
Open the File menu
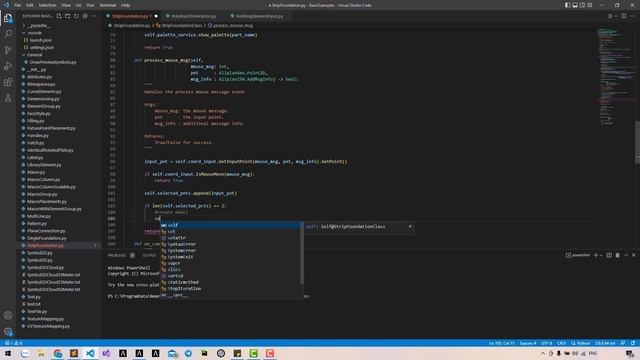(17, 5)
